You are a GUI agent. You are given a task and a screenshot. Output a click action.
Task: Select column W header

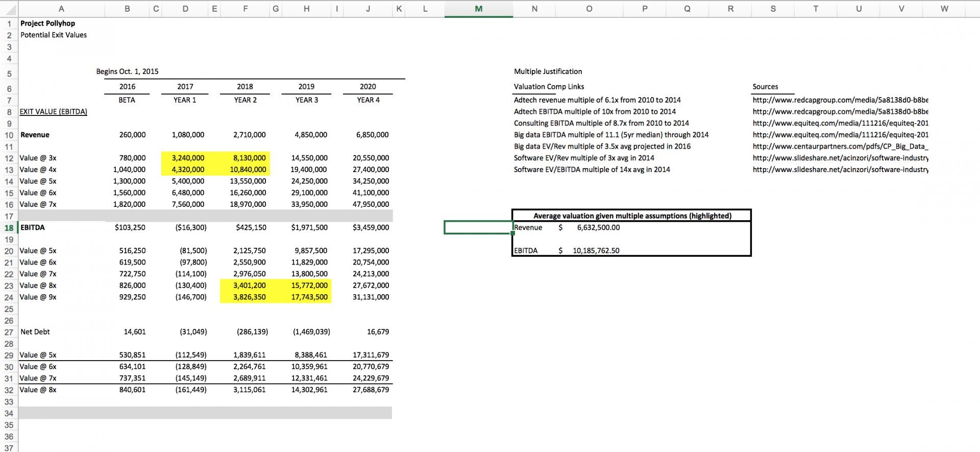pyautogui.click(x=944, y=9)
